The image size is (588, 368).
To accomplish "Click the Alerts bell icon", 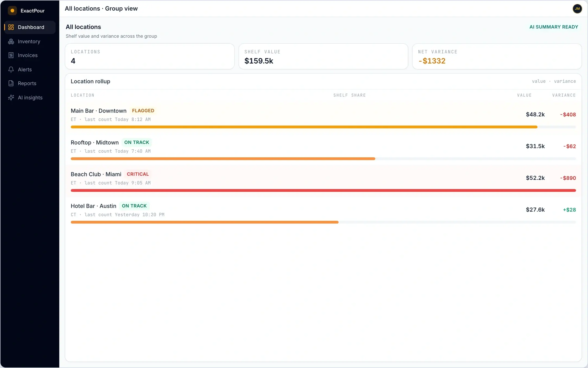I will click(11, 70).
